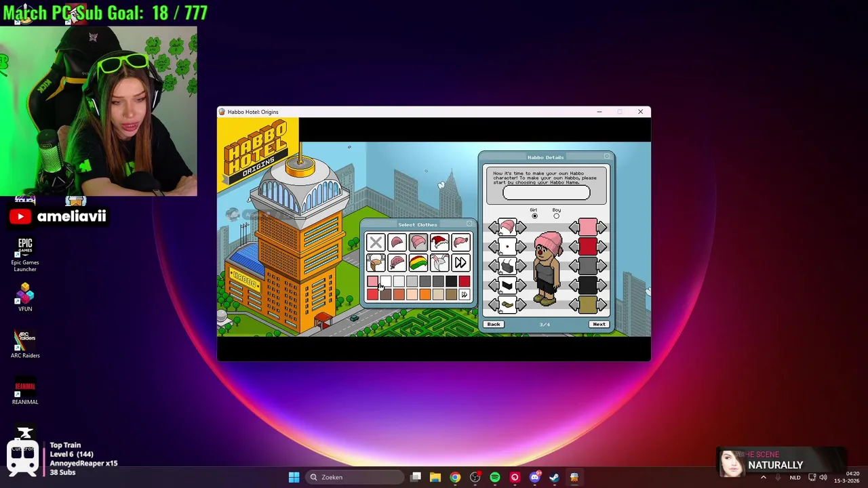
Task: Expand hidden system tray icons chevron
Action: 764,477
